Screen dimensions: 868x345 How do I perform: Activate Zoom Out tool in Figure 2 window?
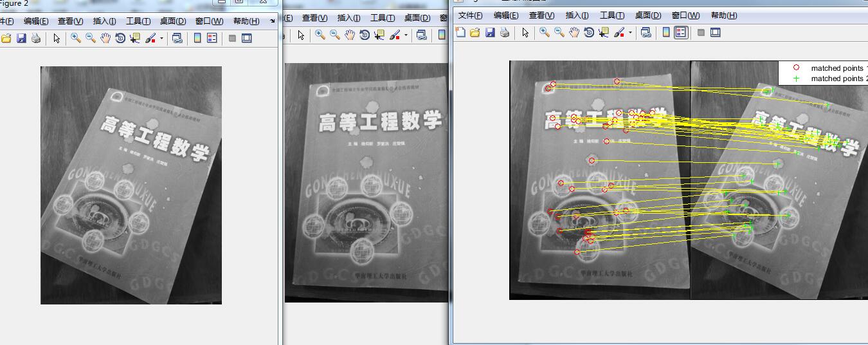[91, 39]
